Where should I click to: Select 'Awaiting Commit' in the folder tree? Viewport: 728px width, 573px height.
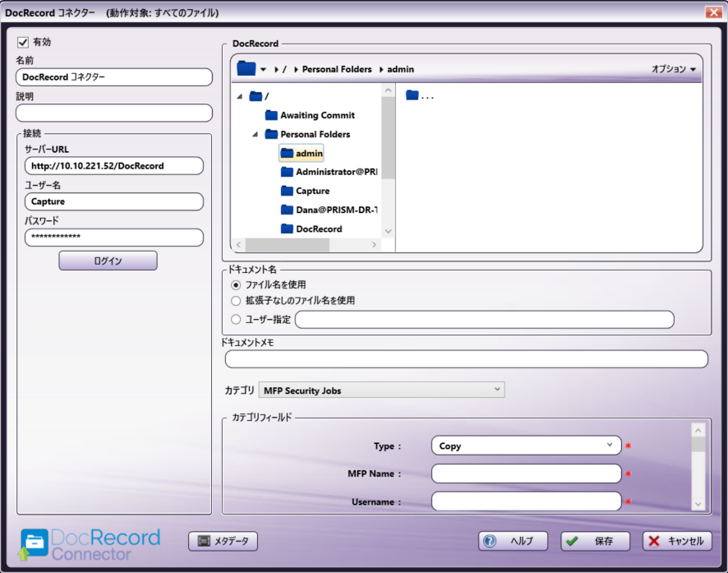click(317, 115)
